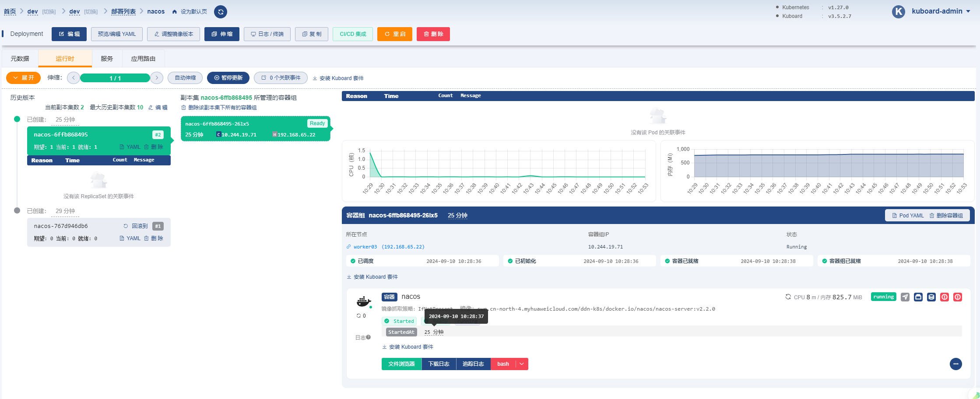Refresh CPU / 内存 metrics icon
This screenshot has height=399, width=980.
[x=788, y=297]
